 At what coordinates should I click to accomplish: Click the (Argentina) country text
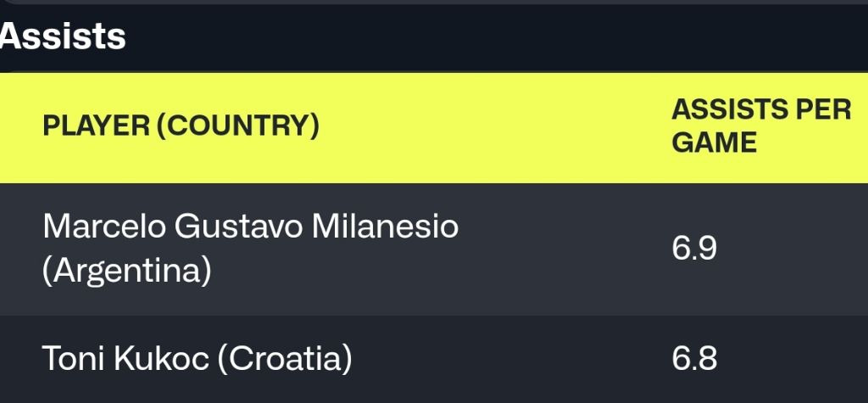coord(126,272)
